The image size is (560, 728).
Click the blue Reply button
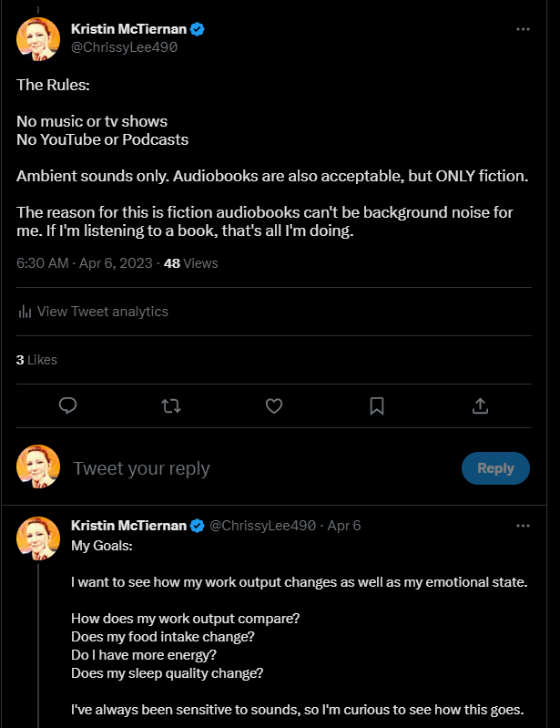click(495, 468)
